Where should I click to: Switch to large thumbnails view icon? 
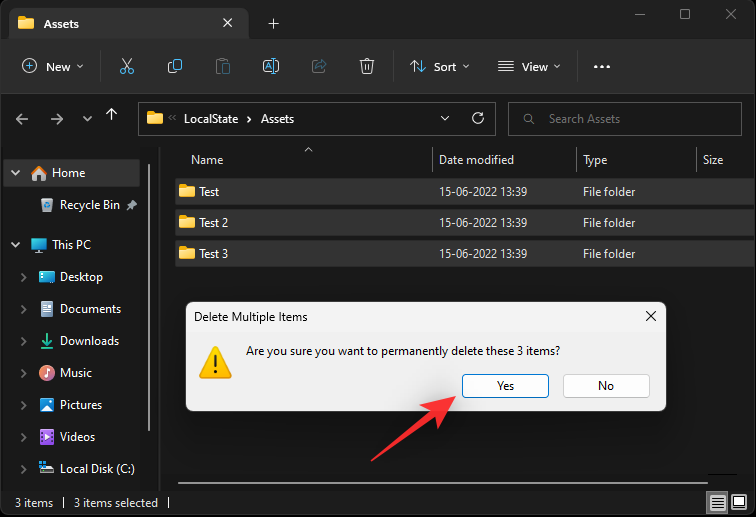tap(741, 502)
